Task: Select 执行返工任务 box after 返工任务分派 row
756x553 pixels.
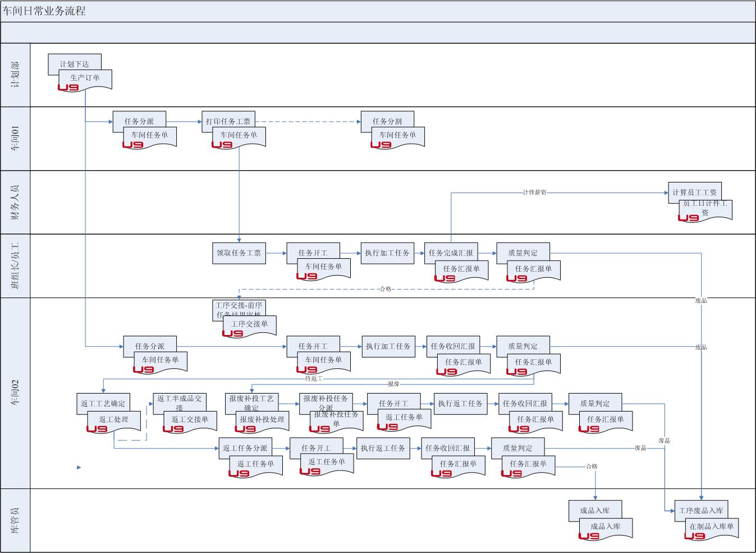Action: [383, 449]
